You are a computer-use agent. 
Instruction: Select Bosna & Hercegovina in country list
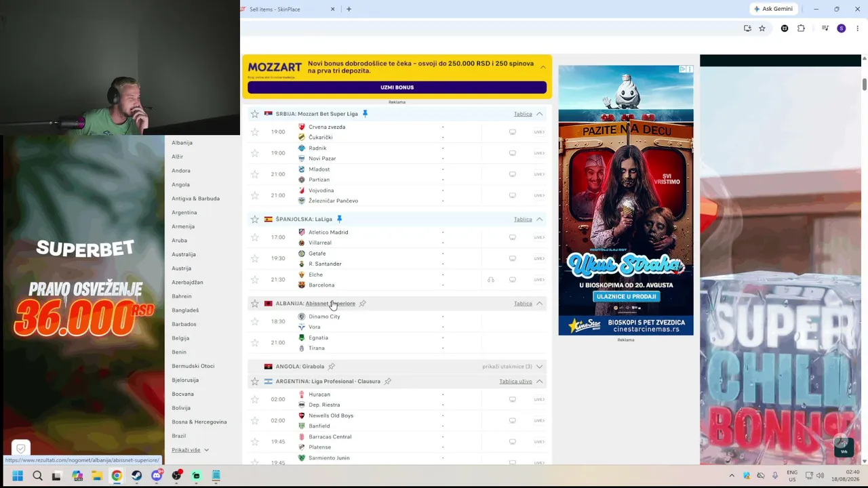click(x=199, y=422)
